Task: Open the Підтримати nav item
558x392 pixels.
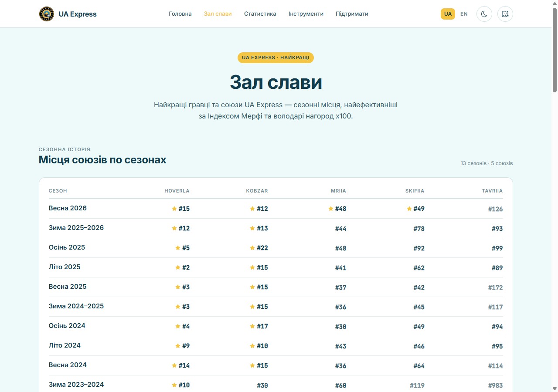Action: point(352,14)
